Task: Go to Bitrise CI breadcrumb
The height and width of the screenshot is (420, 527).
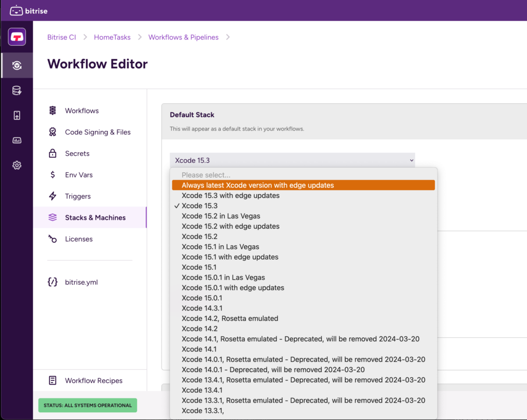Action: (62, 37)
